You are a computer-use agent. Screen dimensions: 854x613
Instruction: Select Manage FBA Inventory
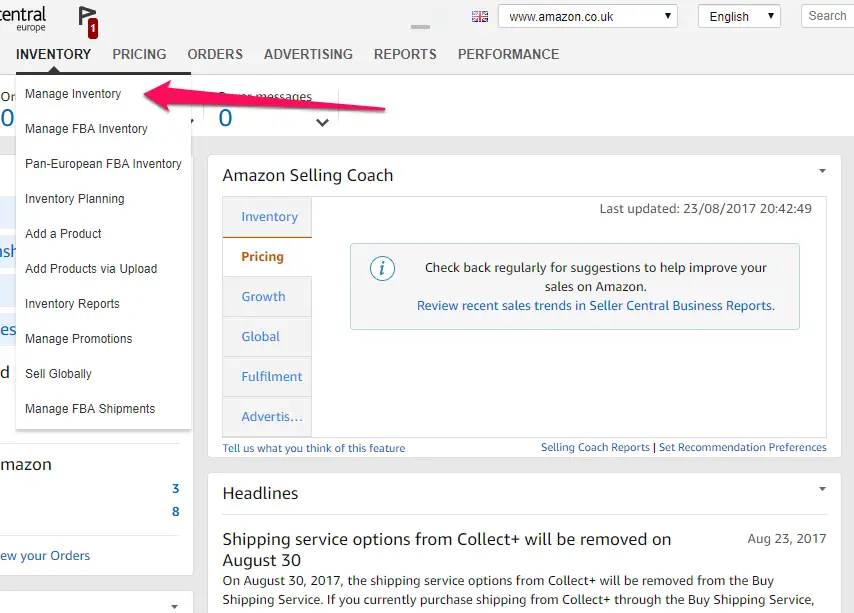click(x=86, y=128)
